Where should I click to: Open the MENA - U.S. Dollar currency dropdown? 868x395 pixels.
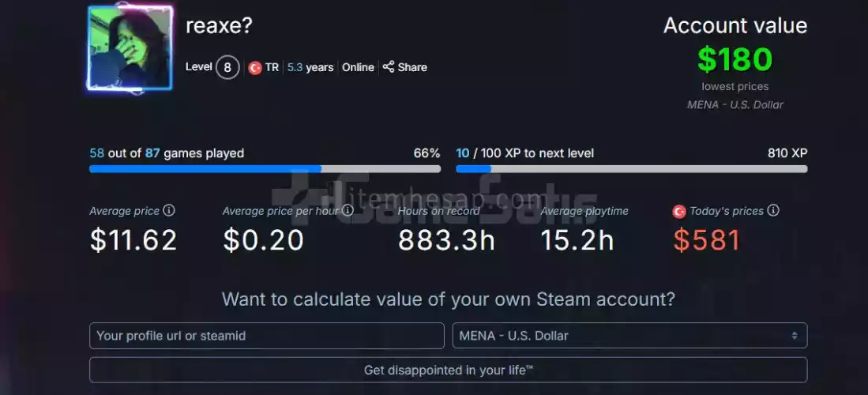point(629,336)
